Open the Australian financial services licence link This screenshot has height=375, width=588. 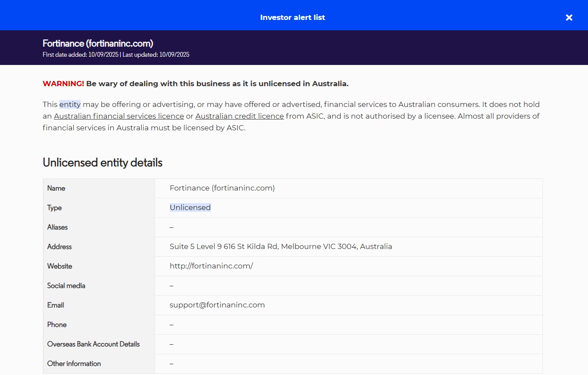click(119, 116)
